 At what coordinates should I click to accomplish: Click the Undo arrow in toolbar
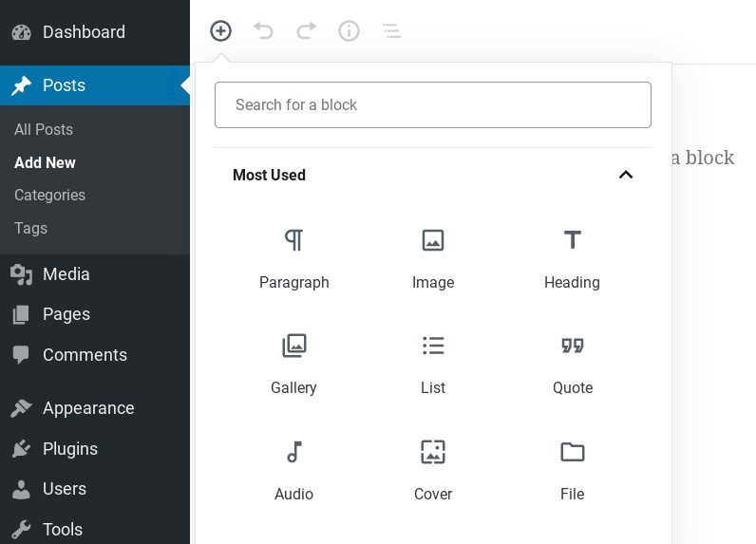point(263,31)
